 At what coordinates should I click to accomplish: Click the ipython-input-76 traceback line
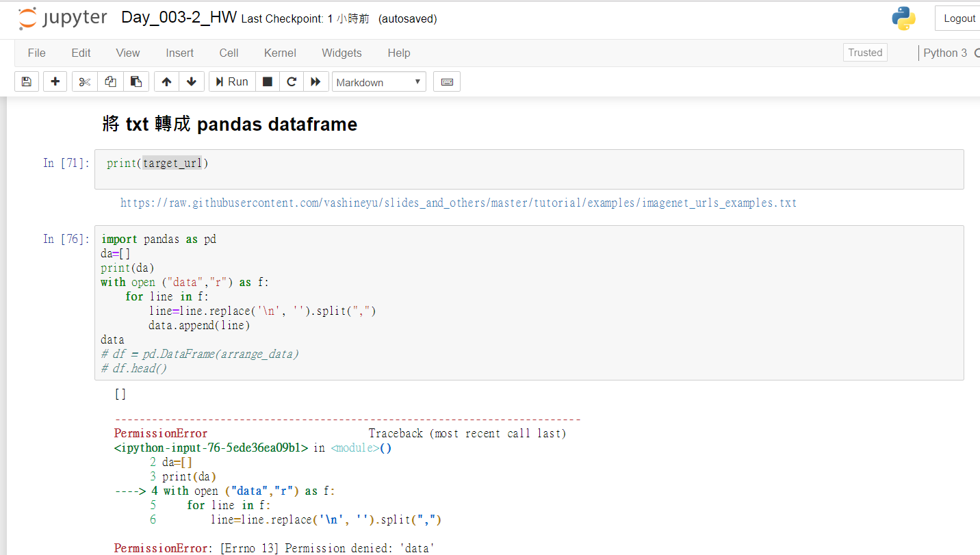pyautogui.click(x=253, y=448)
